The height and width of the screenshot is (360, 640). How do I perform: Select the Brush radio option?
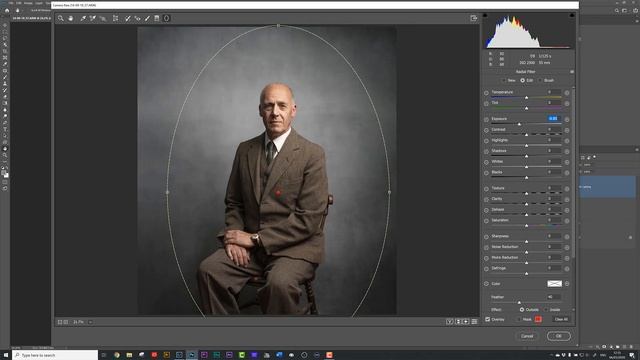click(x=540, y=80)
